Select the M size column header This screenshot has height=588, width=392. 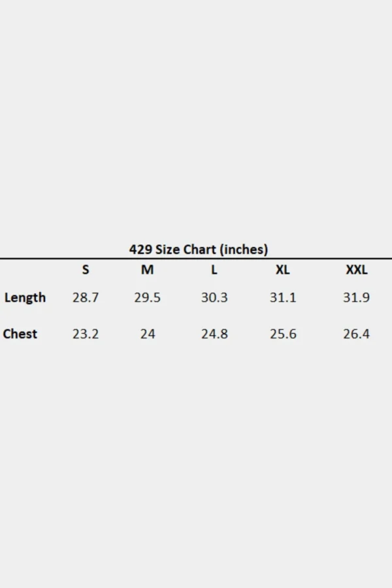148,270
